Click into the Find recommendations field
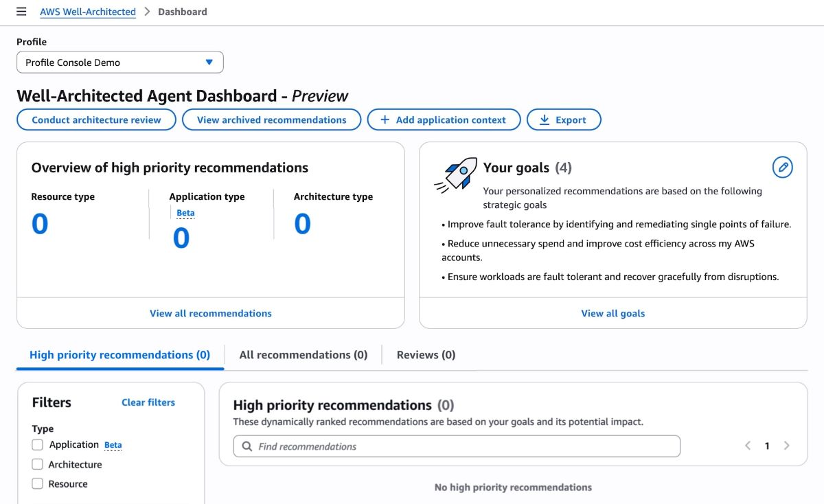Screen dimensions: 824x504 [457, 446]
